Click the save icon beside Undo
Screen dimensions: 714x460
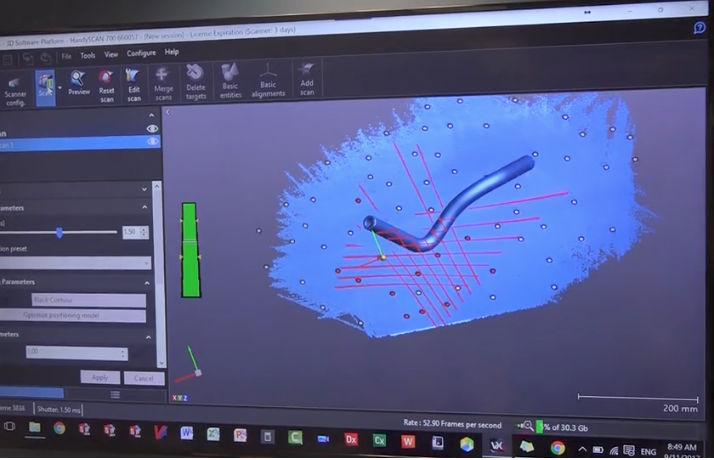[x=8, y=60]
